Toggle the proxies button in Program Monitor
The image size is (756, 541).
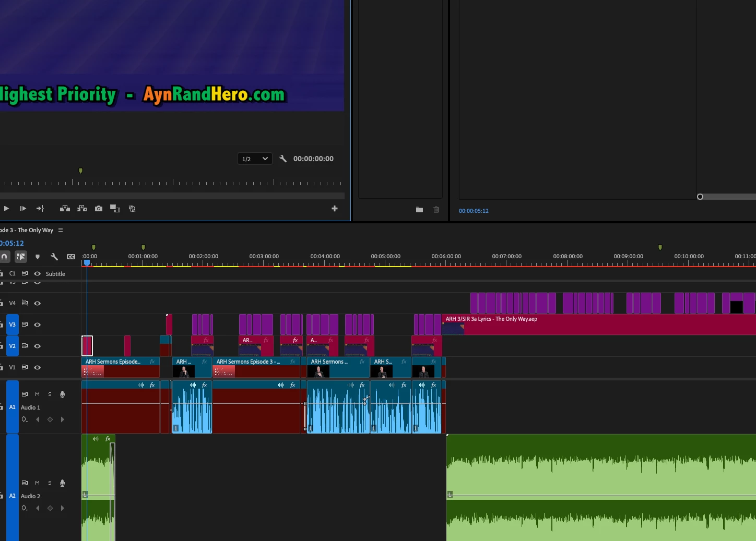pyautogui.click(x=132, y=208)
